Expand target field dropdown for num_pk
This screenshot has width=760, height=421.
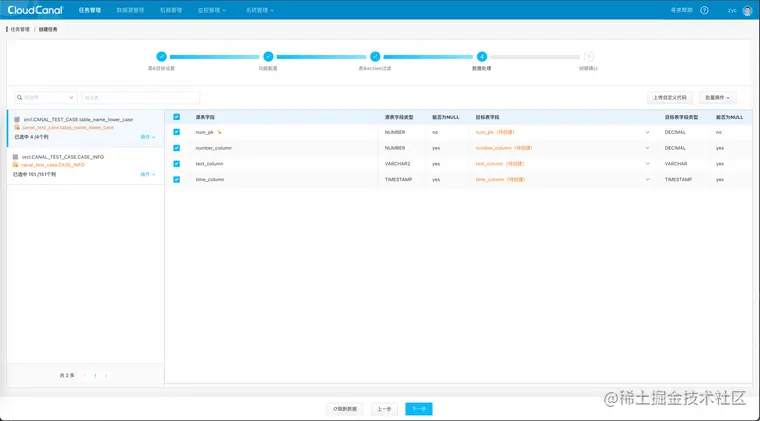pyautogui.click(x=647, y=132)
